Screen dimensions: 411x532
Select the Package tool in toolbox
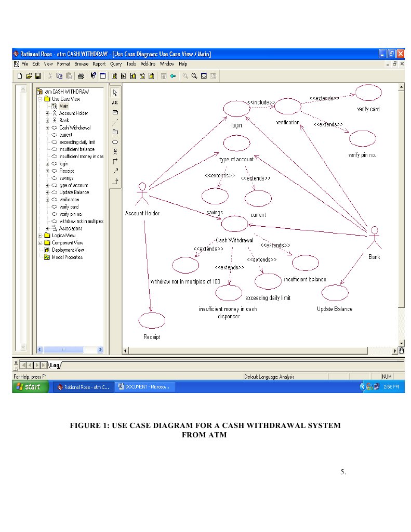(115, 132)
